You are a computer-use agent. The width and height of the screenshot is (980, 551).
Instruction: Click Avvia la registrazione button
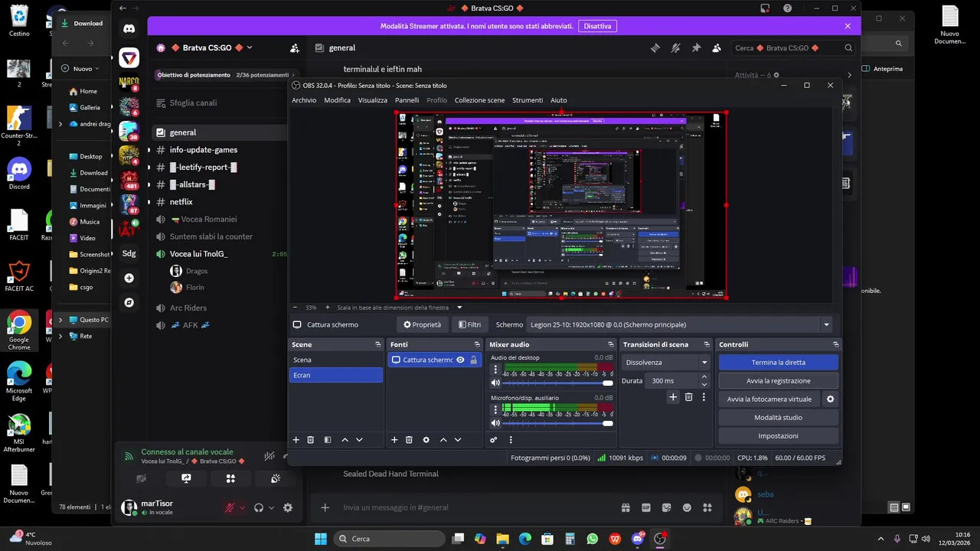(x=778, y=380)
